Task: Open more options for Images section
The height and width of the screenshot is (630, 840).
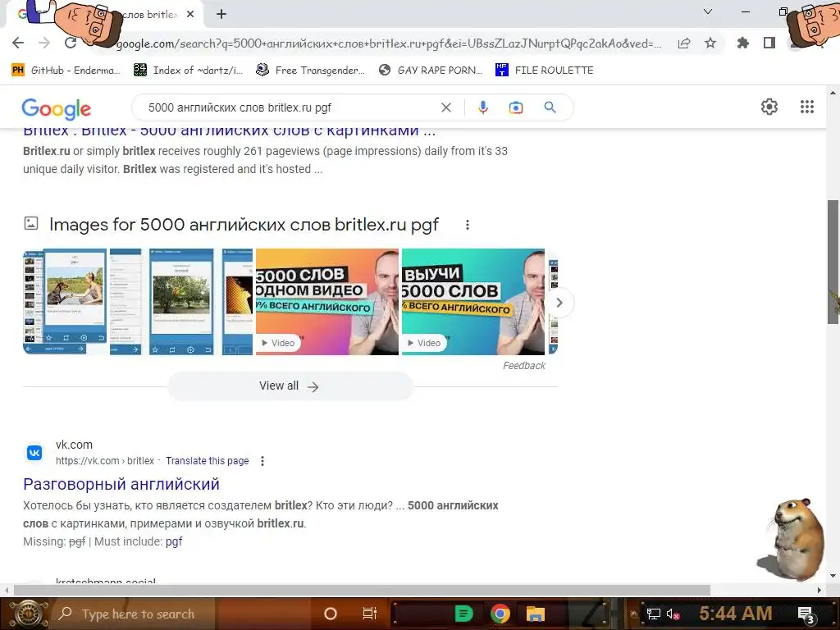Action: coord(467,225)
